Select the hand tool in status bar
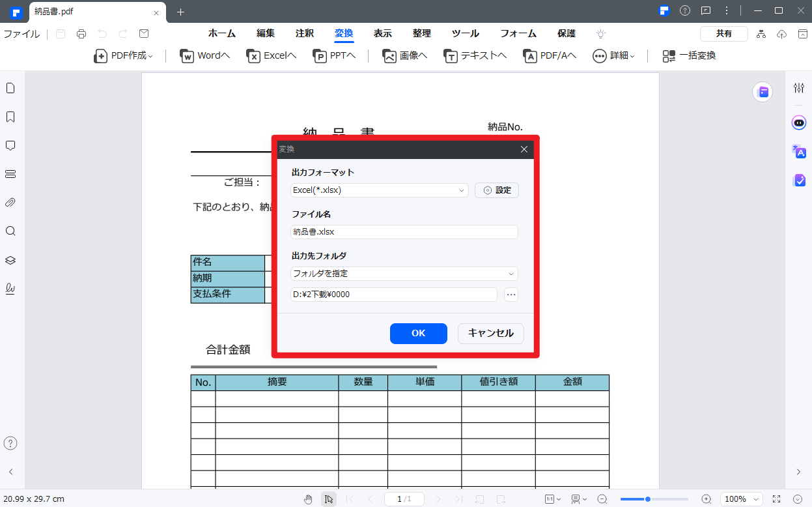 pos(309,499)
